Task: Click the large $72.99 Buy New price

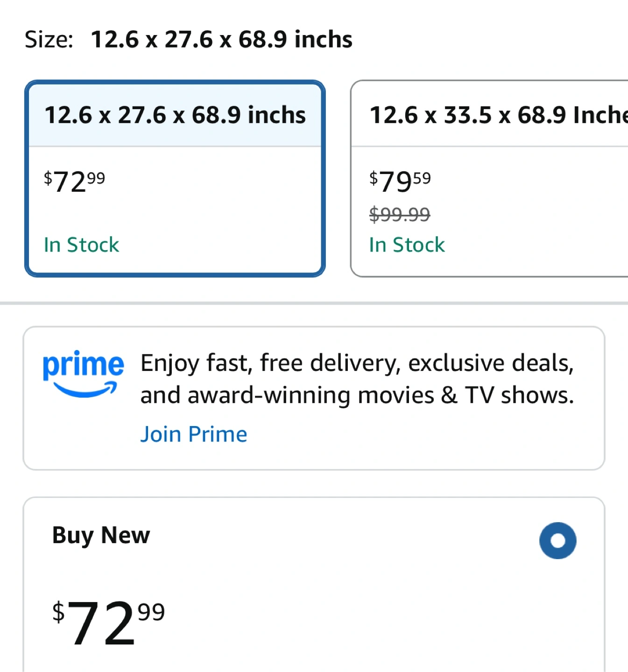Action: (x=108, y=622)
